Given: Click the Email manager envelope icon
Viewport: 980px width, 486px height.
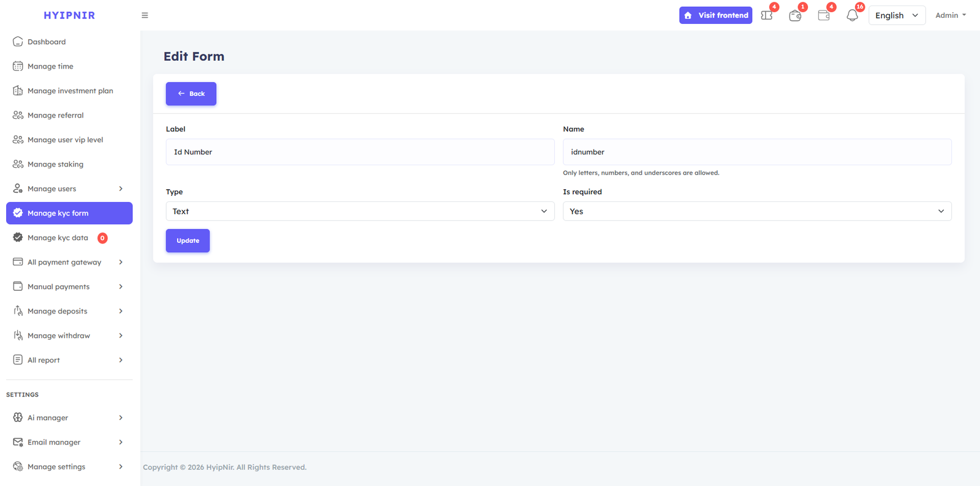Looking at the screenshot, I should click(x=18, y=442).
